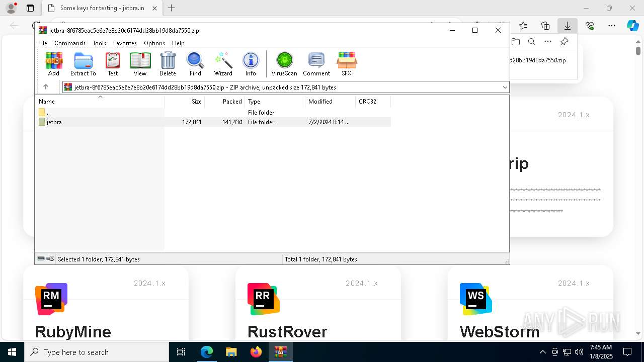Open more options in downloads panel
This screenshot has width=644, height=362.
click(x=548, y=42)
